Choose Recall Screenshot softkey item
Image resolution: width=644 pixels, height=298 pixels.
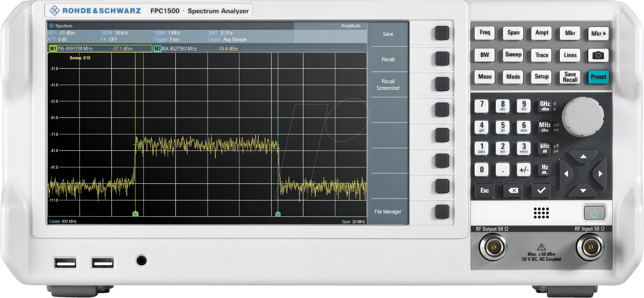click(388, 85)
